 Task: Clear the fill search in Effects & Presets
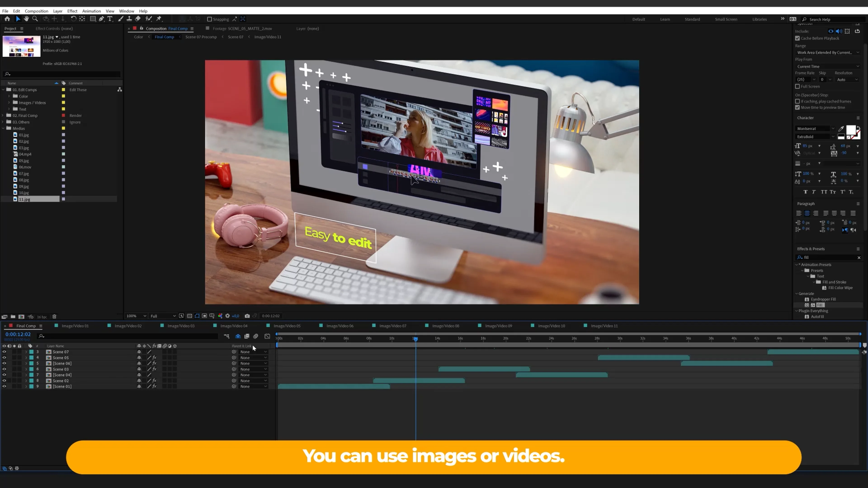point(859,258)
